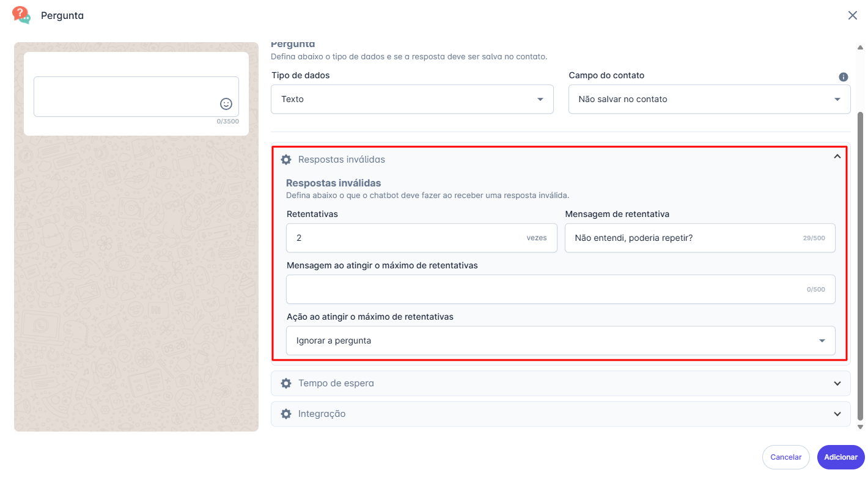The image size is (868, 478).
Task: Open the Tipo de dados dropdown
Action: (412, 99)
